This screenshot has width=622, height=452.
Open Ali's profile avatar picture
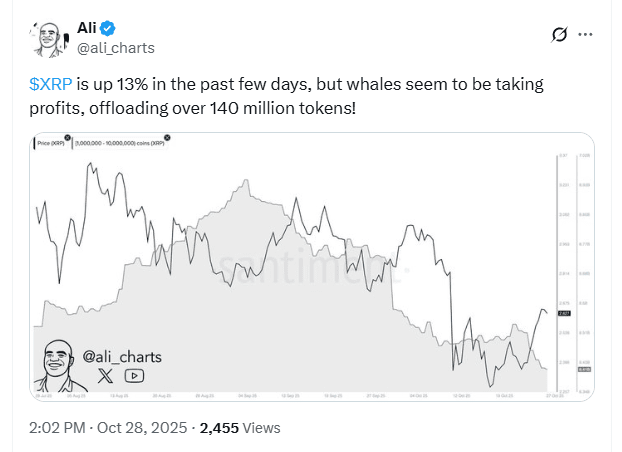pos(45,37)
